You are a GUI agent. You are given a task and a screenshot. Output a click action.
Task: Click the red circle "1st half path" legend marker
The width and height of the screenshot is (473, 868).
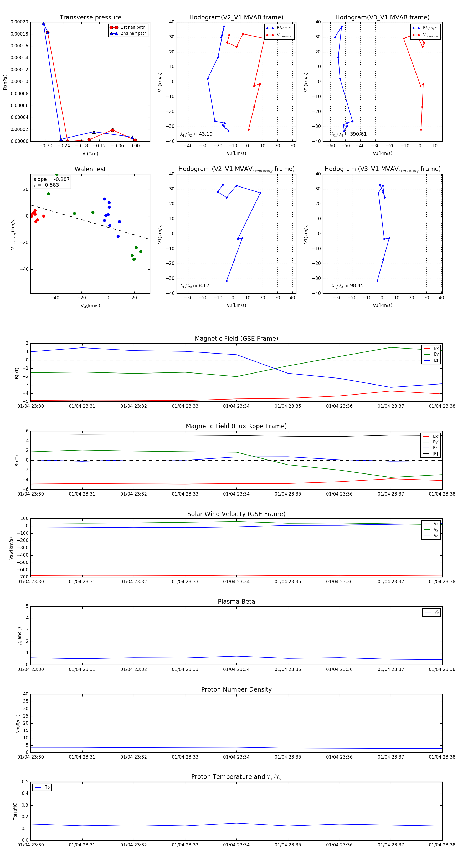114,27
